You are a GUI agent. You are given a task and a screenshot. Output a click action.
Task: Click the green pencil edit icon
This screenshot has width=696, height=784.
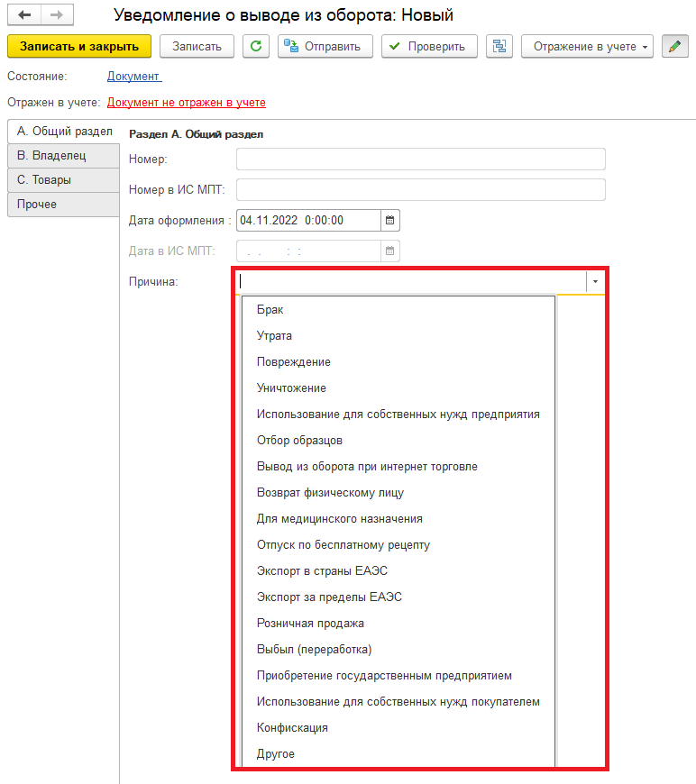675,47
